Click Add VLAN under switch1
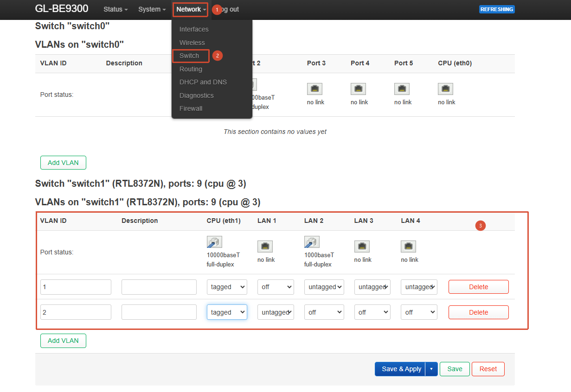571x392 pixels. click(x=63, y=341)
